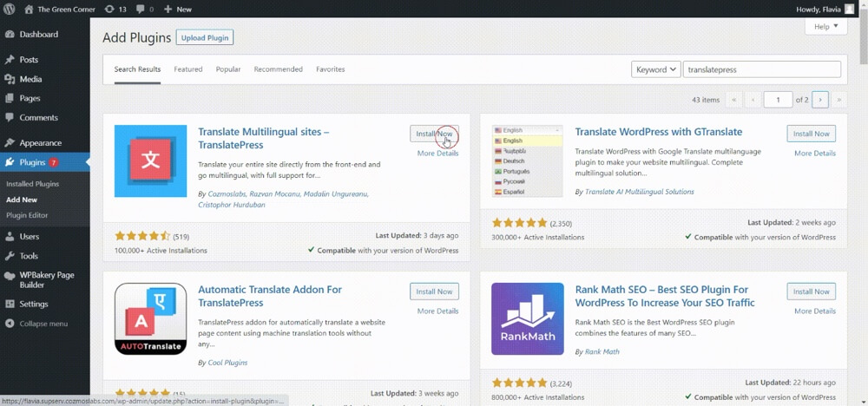Open Appearance in the sidebar menu
The image size is (868, 406).
point(40,142)
